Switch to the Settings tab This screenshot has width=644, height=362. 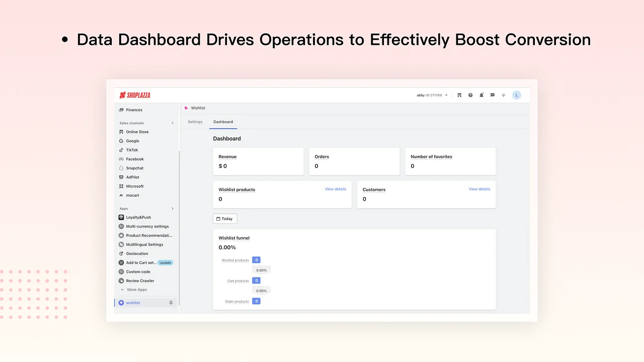[x=195, y=122]
